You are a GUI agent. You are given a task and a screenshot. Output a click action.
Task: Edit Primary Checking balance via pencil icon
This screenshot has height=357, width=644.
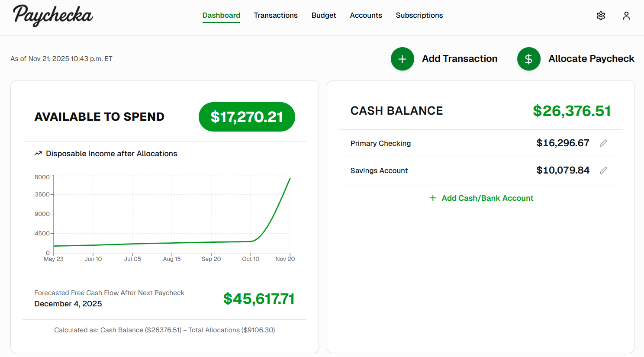coord(603,143)
